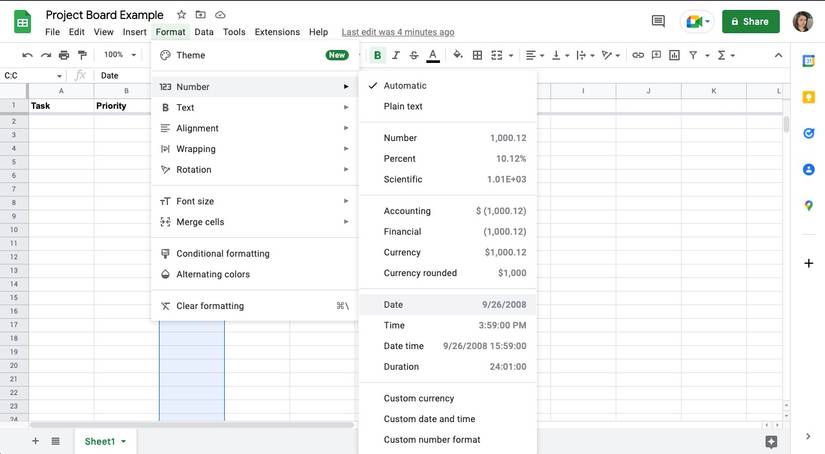Select the Plain text format
The height and width of the screenshot is (454, 825).
[448, 106]
